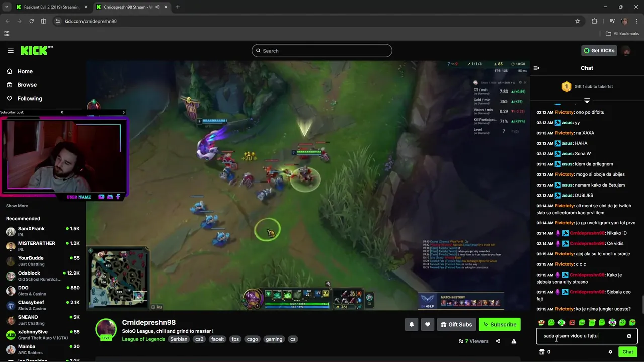
Task: Click the 7 Viewers count
Action: (x=473, y=341)
